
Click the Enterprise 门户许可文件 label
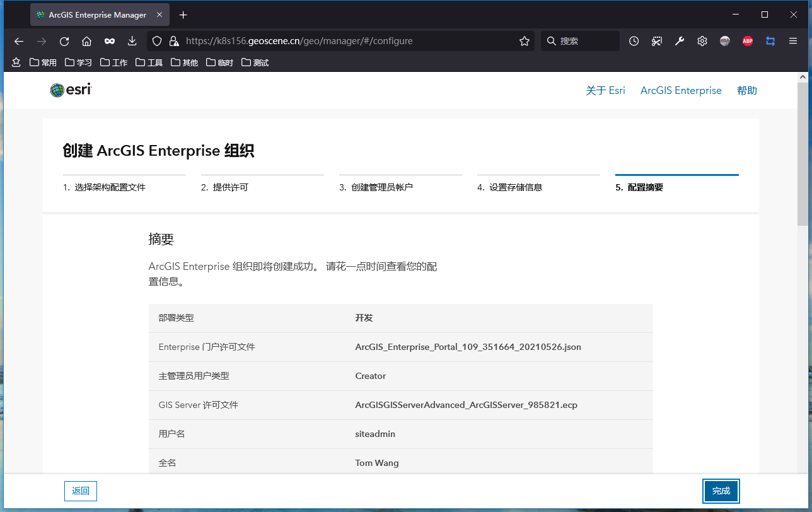207,347
